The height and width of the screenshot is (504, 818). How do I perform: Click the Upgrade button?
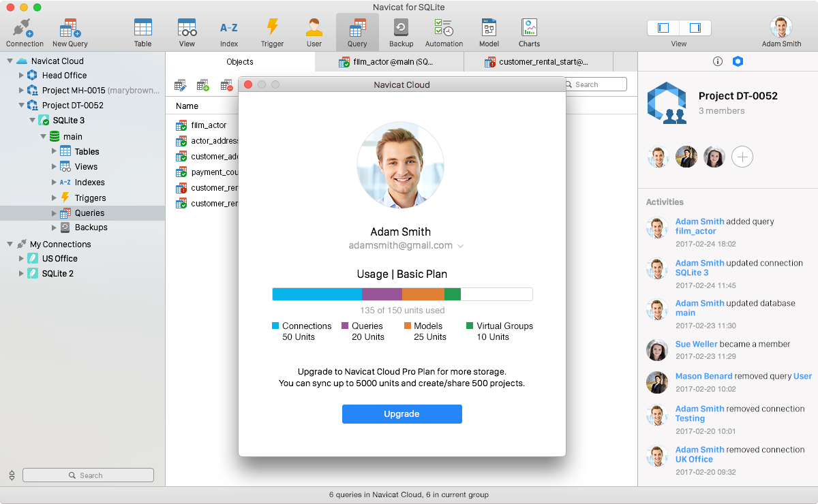tap(402, 414)
